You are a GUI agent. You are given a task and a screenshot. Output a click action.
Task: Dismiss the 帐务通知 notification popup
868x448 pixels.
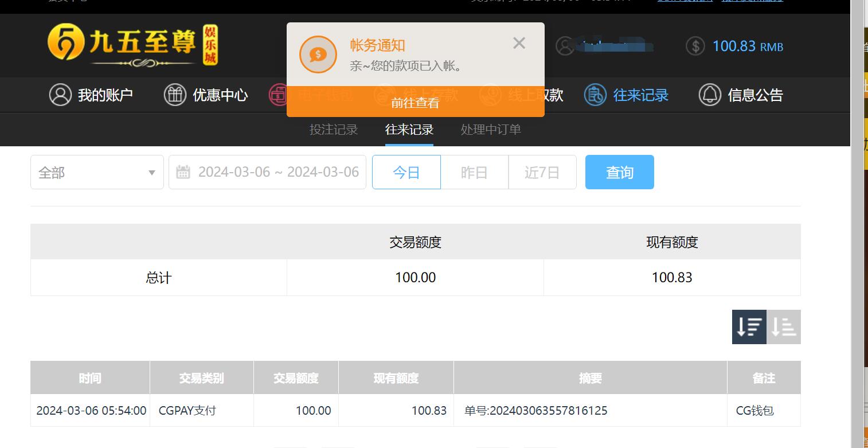(x=519, y=43)
